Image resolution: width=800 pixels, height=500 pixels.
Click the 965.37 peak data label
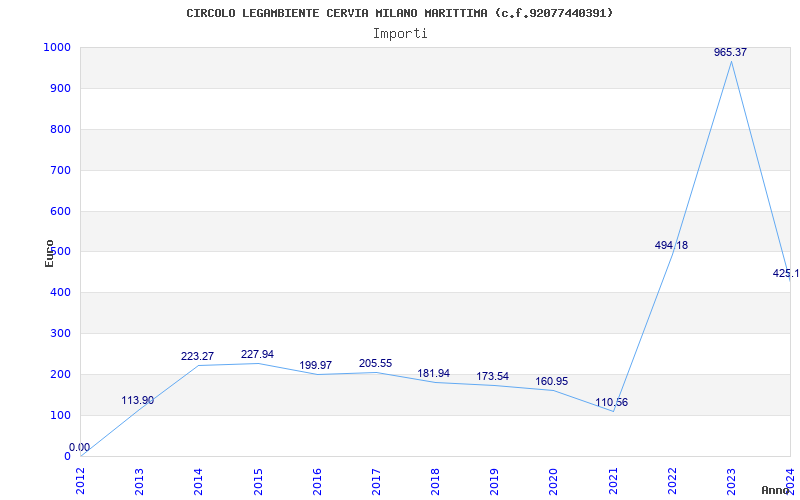pyautogui.click(x=730, y=52)
